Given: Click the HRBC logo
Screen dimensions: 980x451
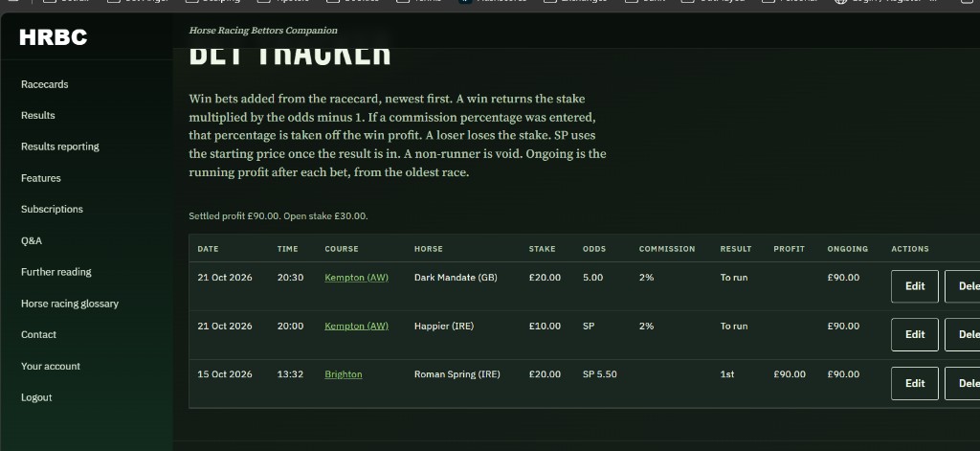Looking at the screenshot, I should (54, 37).
